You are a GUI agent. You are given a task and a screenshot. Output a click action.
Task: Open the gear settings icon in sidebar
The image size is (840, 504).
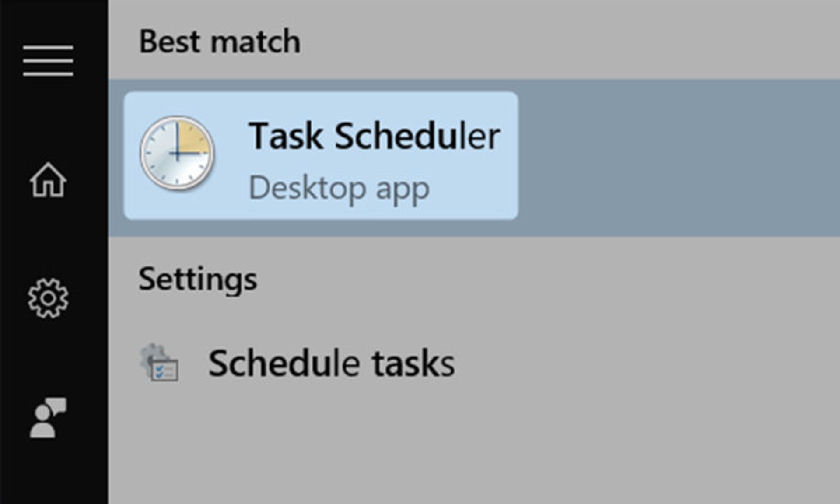click(x=48, y=298)
